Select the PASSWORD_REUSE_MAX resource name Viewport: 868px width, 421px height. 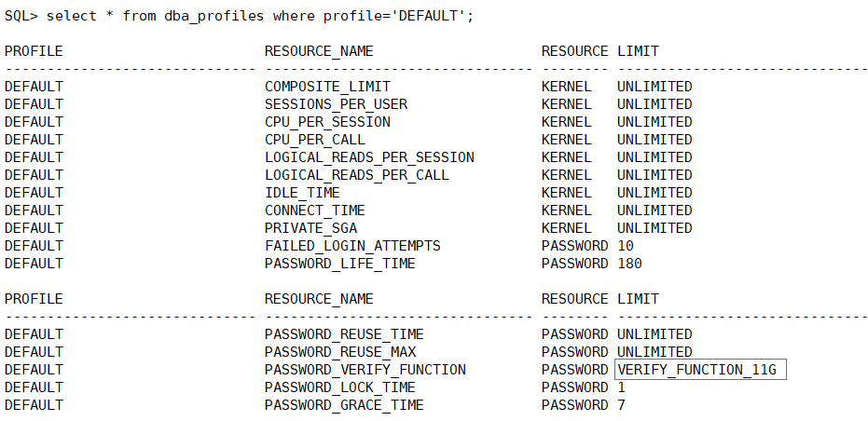point(340,352)
